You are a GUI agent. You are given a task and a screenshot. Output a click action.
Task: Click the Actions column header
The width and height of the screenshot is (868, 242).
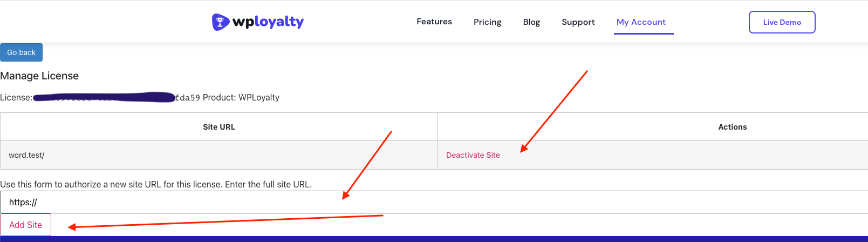click(732, 127)
